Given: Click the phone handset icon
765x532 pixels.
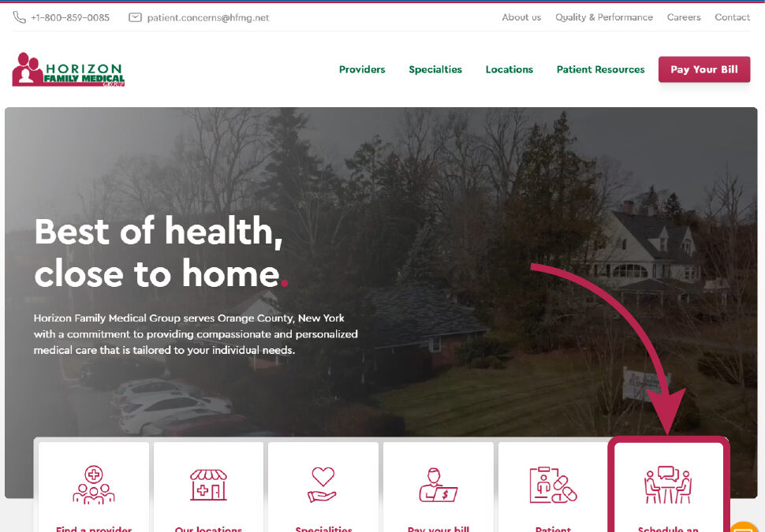Looking at the screenshot, I should click(19, 17).
